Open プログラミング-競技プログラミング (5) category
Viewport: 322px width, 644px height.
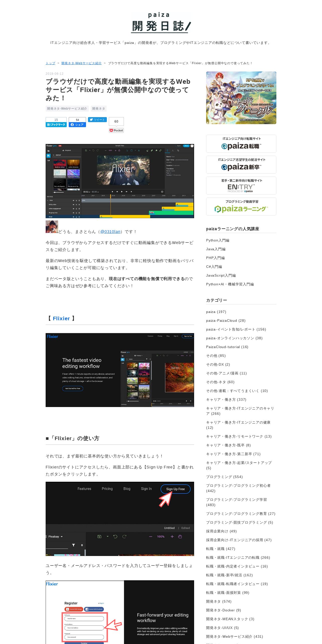point(239,522)
